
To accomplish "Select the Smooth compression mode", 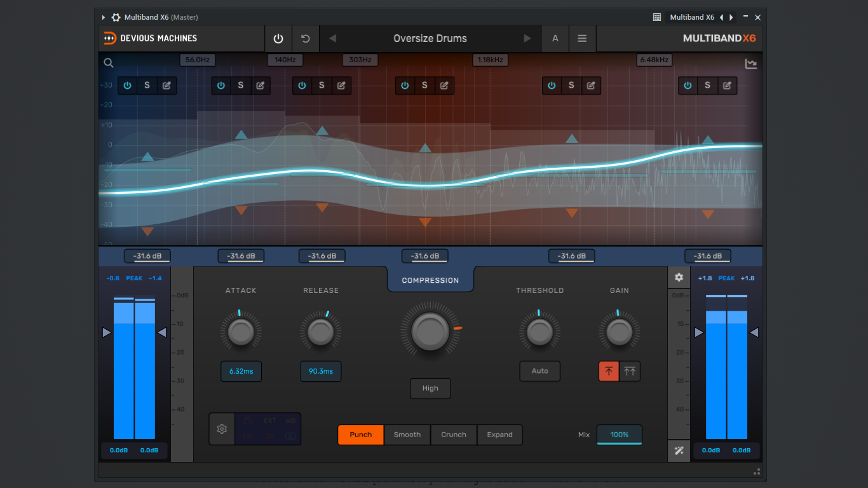I will [407, 435].
